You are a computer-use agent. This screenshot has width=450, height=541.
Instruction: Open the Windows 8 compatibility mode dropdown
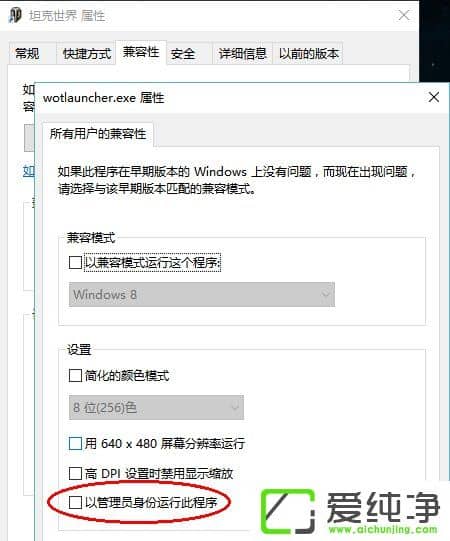click(x=202, y=295)
